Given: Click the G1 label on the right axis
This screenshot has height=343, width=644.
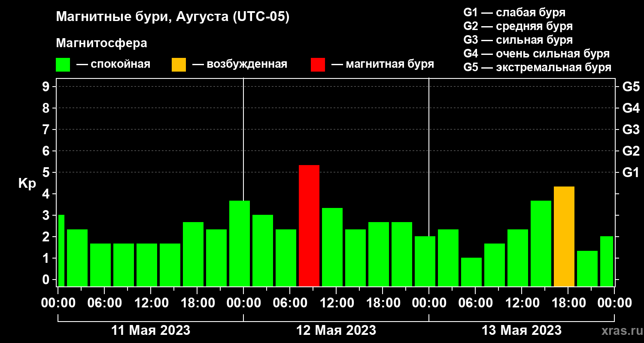Looking at the screenshot, I should 631,172.
